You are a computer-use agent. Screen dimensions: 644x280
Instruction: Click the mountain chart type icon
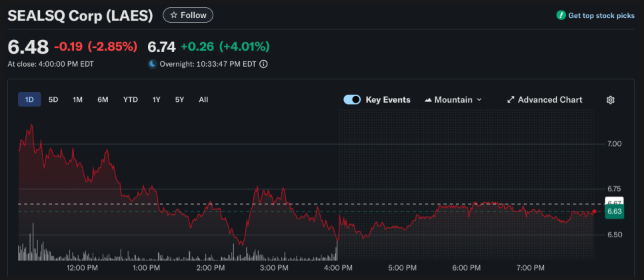click(x=428, y=100)
